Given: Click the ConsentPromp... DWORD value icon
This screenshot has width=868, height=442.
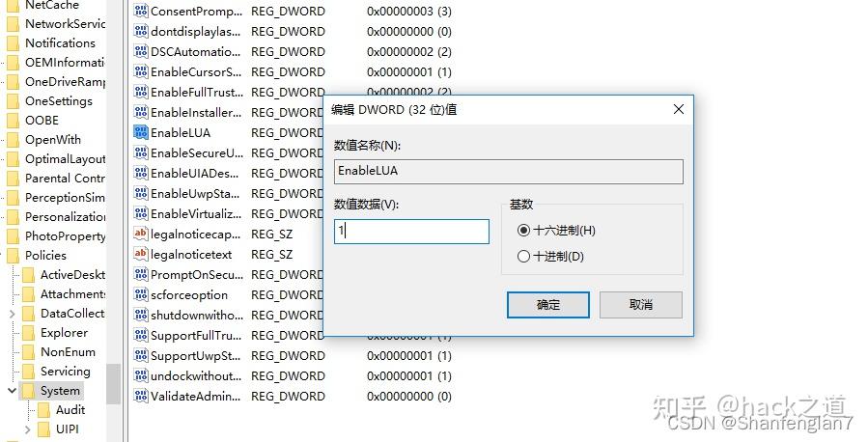Looking at the screenshot, I should tap(141, 11).
